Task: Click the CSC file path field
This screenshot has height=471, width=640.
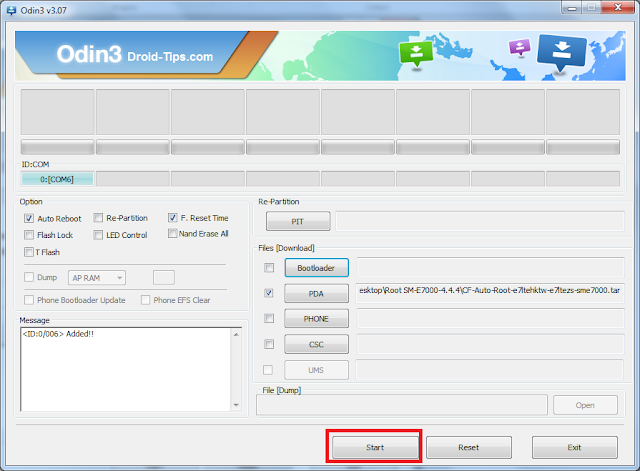Action: [491, 344]
